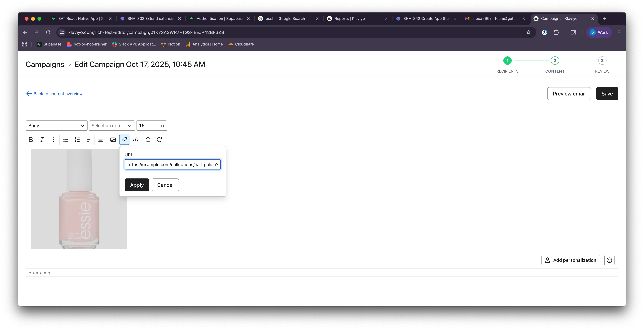Undo the last edit
Image resolution: width=644 pixels, height=330 pixels.
pyautogui.click(x=148, y=140)
